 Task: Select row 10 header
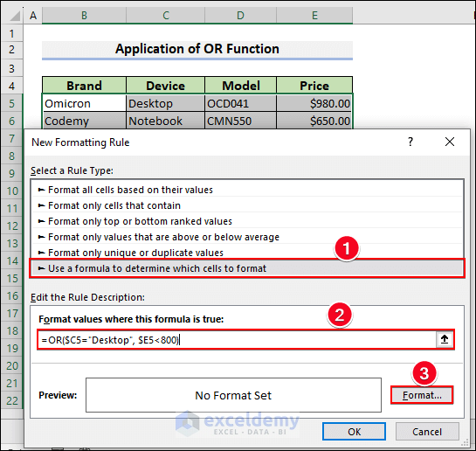(12, 191)
